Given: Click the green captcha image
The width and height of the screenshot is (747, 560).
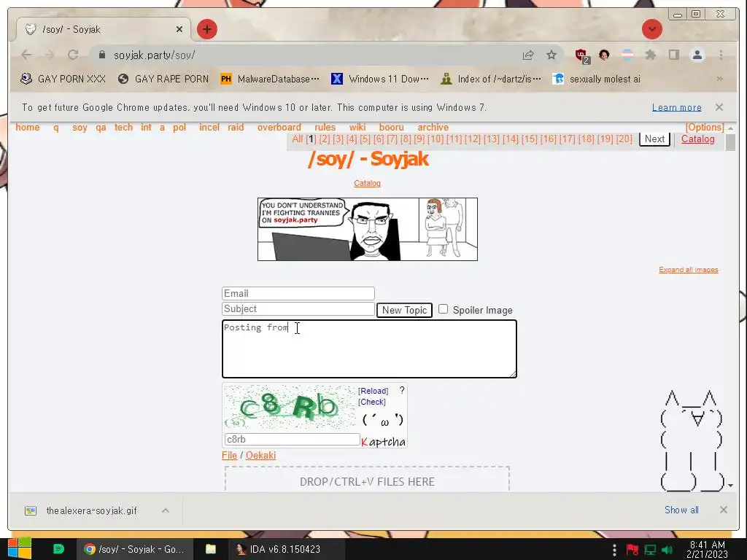Looking at the screenshot, I should (290, 407).
